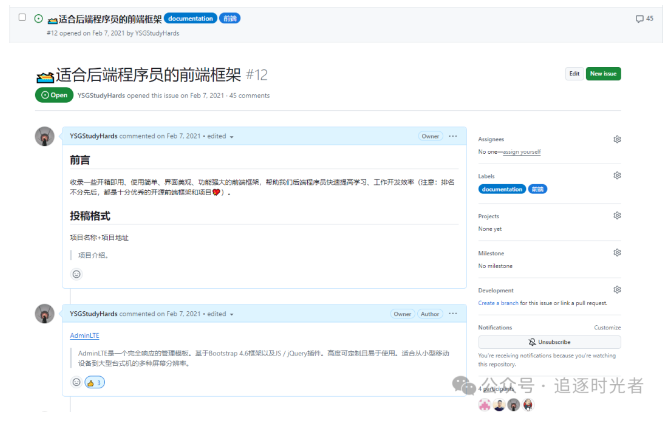Open the Projects gear settings
This screenshot has height=428, width=669.
617,215
